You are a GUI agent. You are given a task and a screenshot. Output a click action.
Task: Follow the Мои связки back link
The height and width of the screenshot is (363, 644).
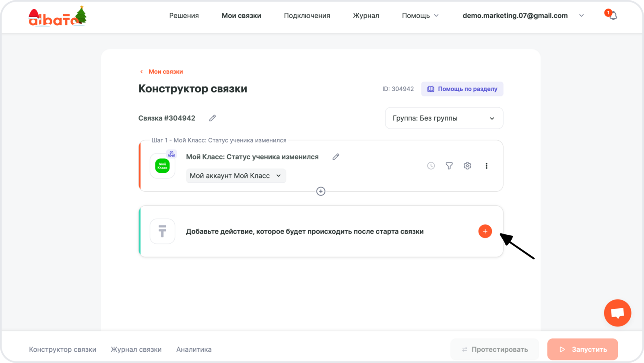(x=165, y=72)
